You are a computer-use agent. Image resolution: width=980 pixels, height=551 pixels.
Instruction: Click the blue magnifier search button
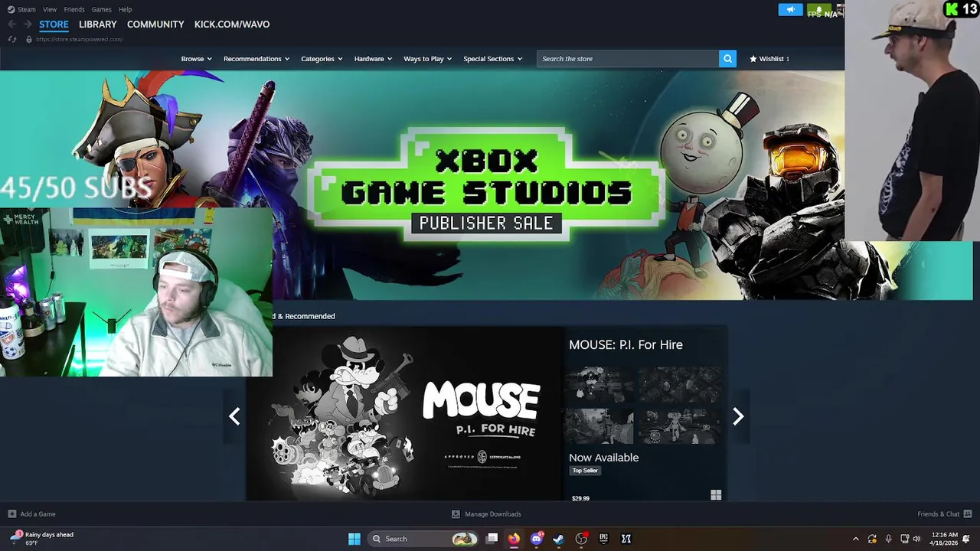(x=727, y=59)
